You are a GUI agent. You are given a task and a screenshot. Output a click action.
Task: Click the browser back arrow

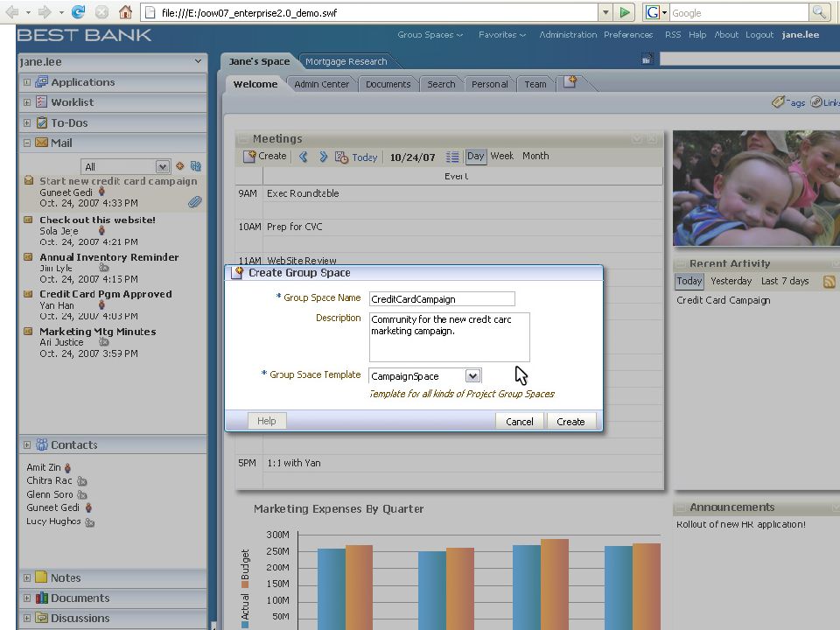[x=11, y=11]
